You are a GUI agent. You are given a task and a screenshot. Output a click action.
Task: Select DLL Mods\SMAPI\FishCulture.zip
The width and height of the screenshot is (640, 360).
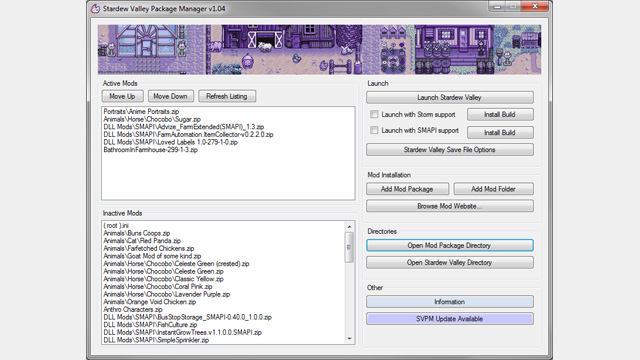150,325
